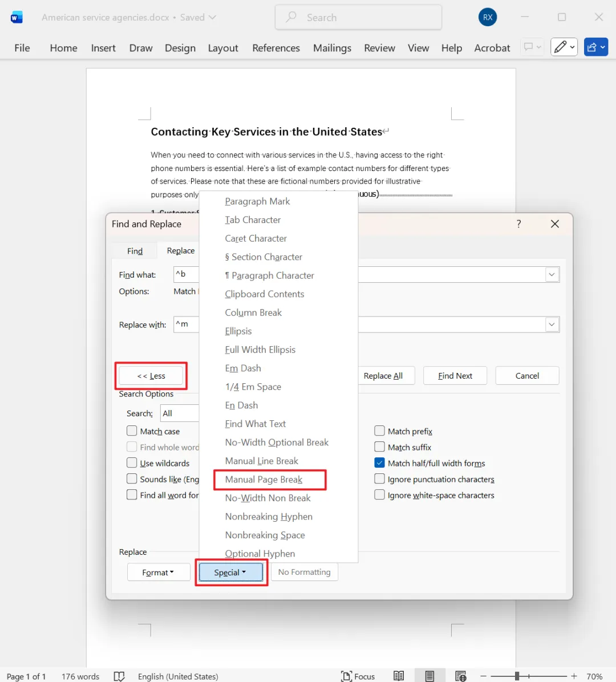
Task: Switch to Print Layout view icon
Action: point(429,676)
